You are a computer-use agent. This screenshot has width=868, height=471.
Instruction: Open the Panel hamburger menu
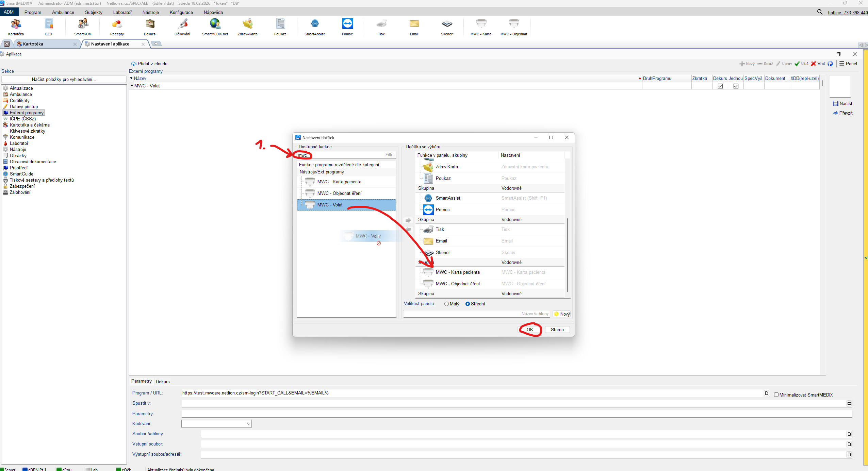pos(841,64)
